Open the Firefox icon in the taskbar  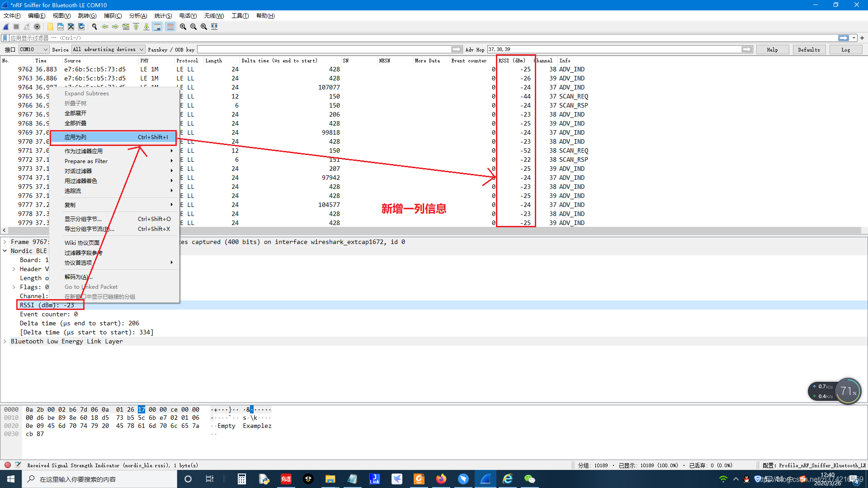point(441,479)
